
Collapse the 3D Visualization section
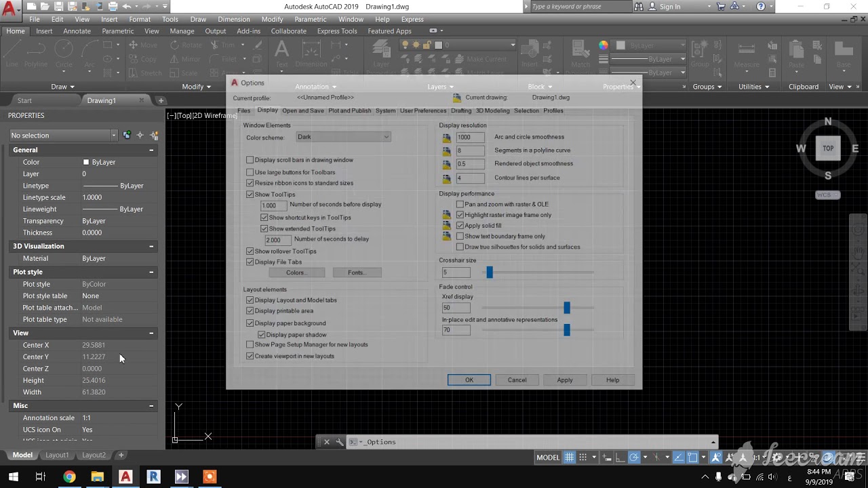pos(151,246)
